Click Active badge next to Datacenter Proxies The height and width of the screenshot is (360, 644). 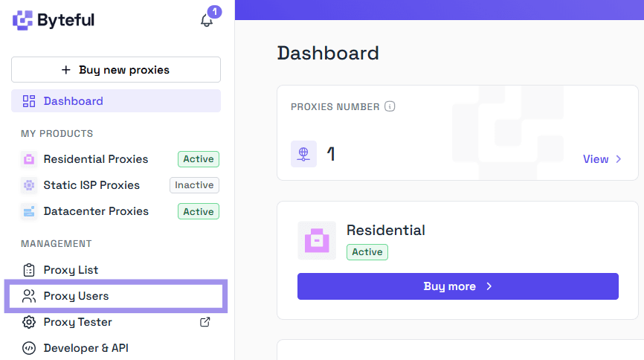tap(199, 212)
